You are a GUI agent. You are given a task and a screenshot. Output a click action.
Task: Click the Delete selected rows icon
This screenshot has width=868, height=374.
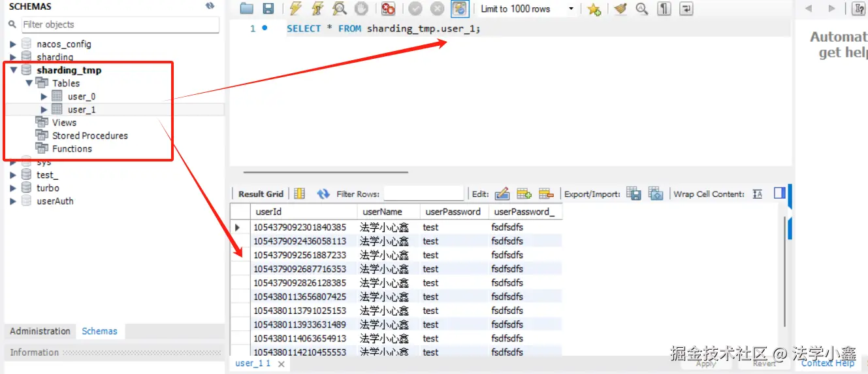point(546,194)
